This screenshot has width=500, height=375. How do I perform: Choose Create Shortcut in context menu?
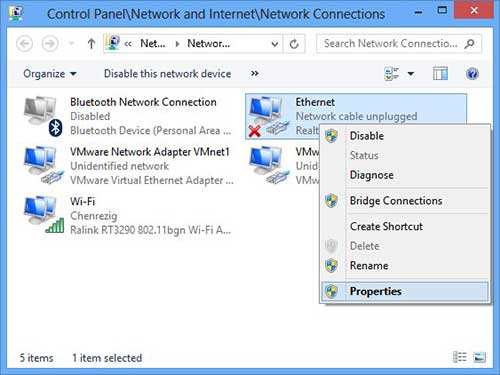click(x=405, y=227)
